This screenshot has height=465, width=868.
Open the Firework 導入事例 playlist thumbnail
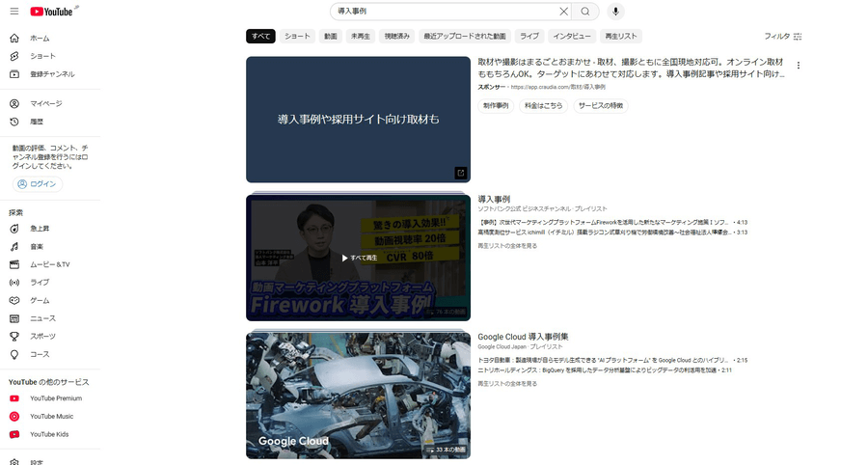point(358,258)
